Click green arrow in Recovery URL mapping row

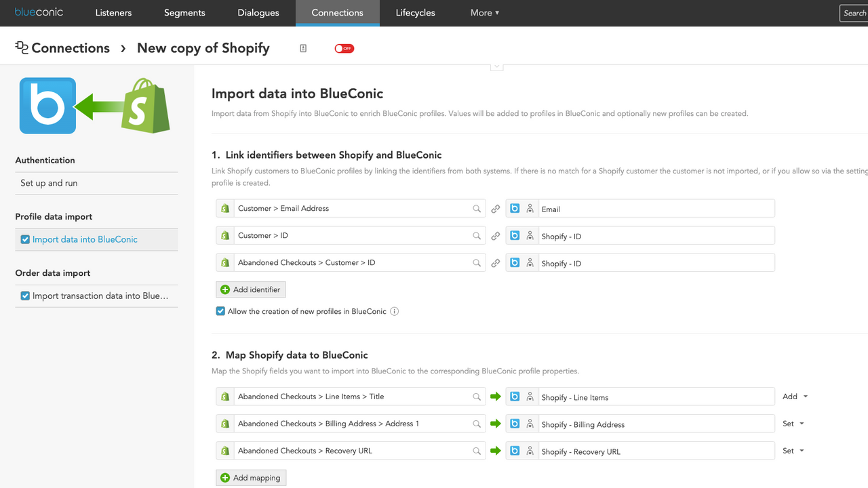(496, 451)
